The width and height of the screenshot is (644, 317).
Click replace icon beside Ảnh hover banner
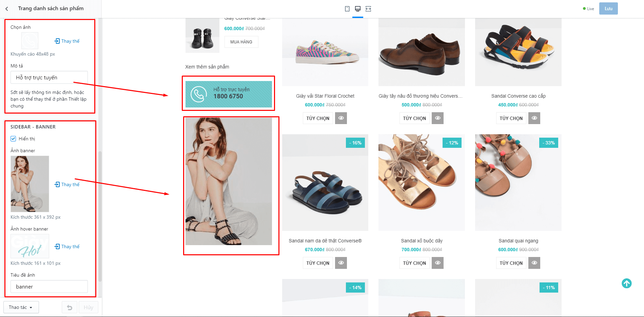[57, 246]
